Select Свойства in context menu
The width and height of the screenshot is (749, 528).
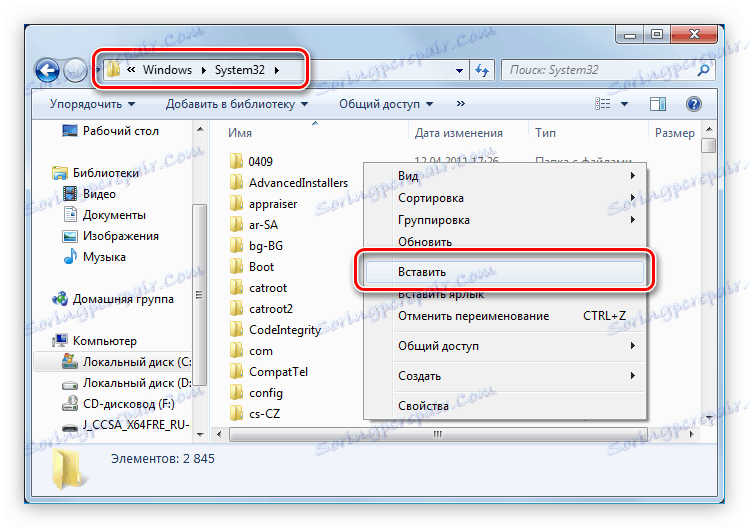505,406
